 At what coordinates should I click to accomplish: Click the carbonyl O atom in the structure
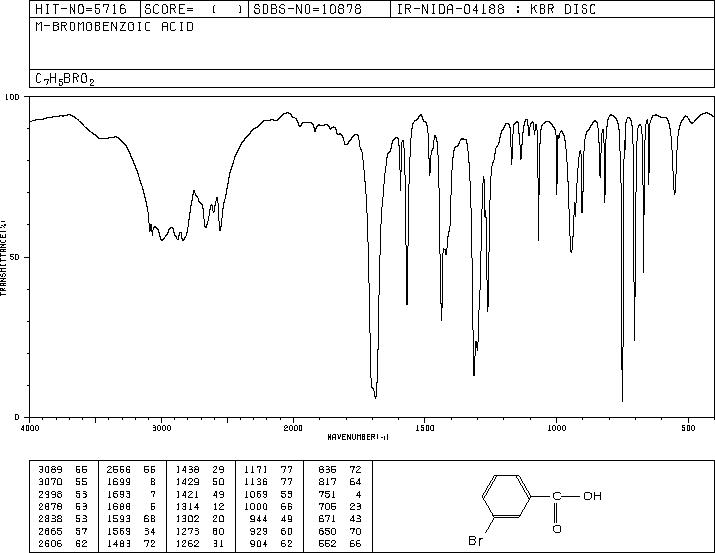(557, 529)
